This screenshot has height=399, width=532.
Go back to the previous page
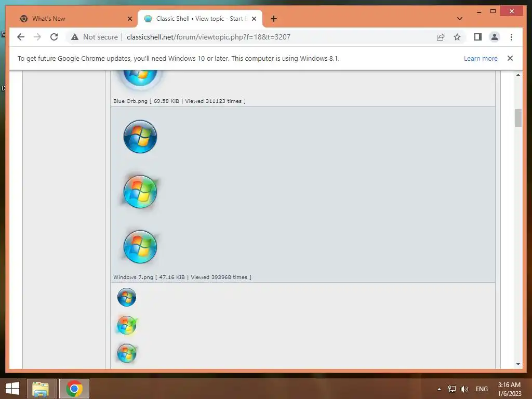click(21, 37)
